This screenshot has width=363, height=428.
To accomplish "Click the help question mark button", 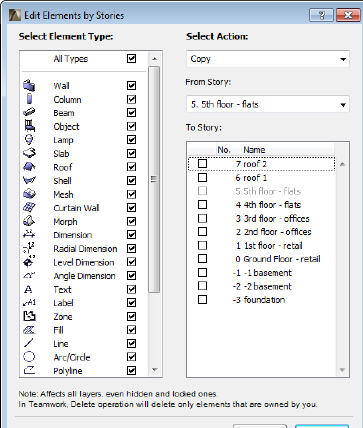I will [x=321, y=15].
